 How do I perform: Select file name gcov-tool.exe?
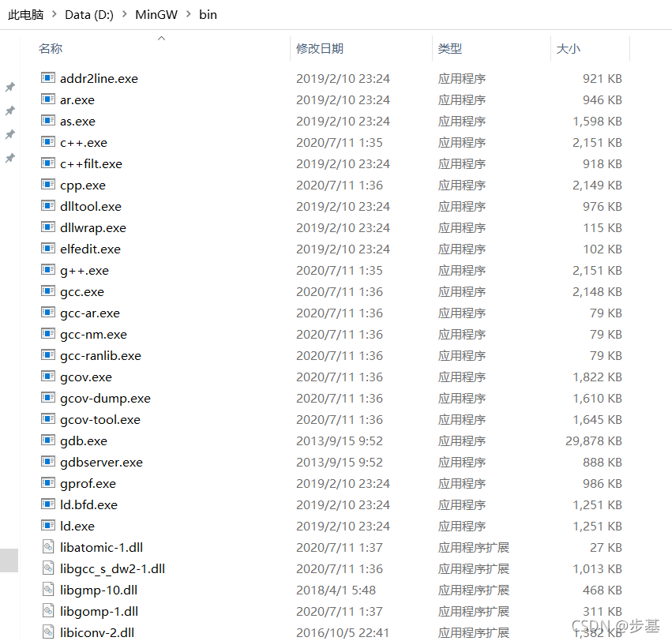pyautogui.click(x=100, y=419)
